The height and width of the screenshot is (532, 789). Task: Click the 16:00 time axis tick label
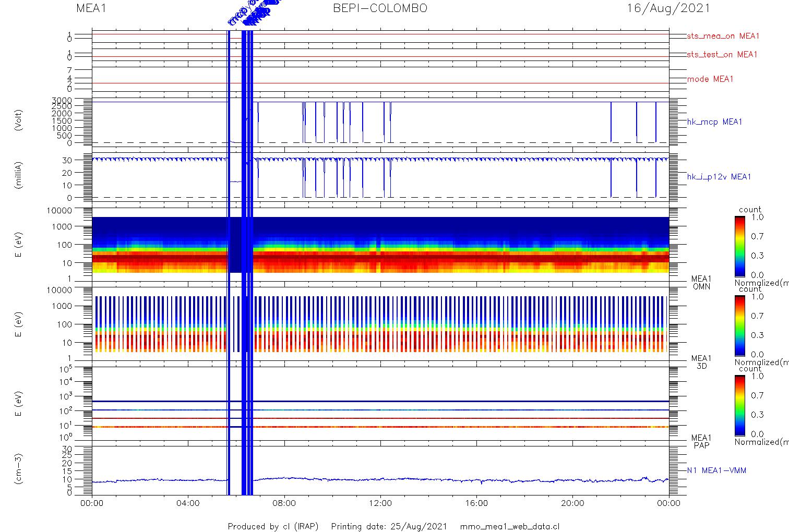pos(476,503)
